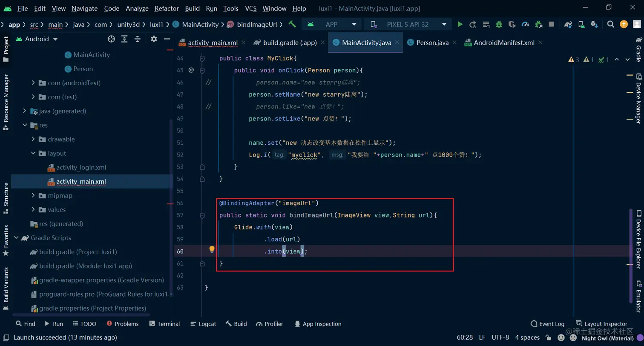Image resolution: width=644 pixels, height=346 pixels.
Task: Open the VCS menu
Action: [x=250, y=8]
